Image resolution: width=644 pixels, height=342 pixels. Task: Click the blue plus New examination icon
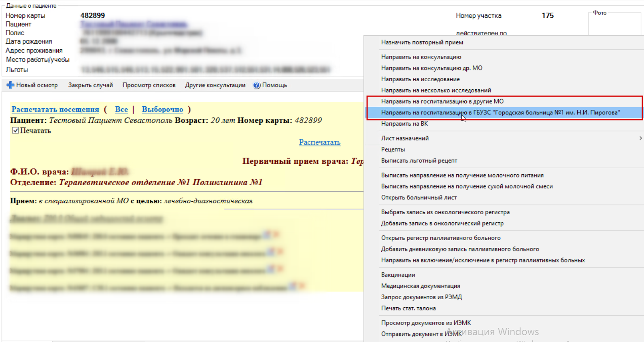11,85
